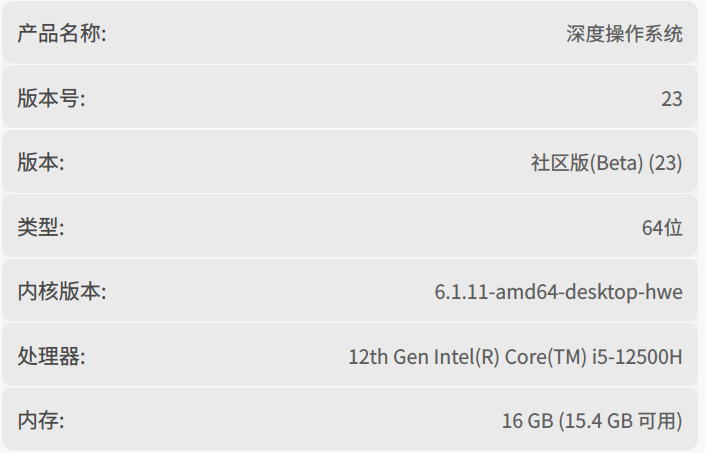The width and height of the screenshot is (705, 453).
Task: Click the 深度操作系统 product name value
Action: [x=624, y=33]
